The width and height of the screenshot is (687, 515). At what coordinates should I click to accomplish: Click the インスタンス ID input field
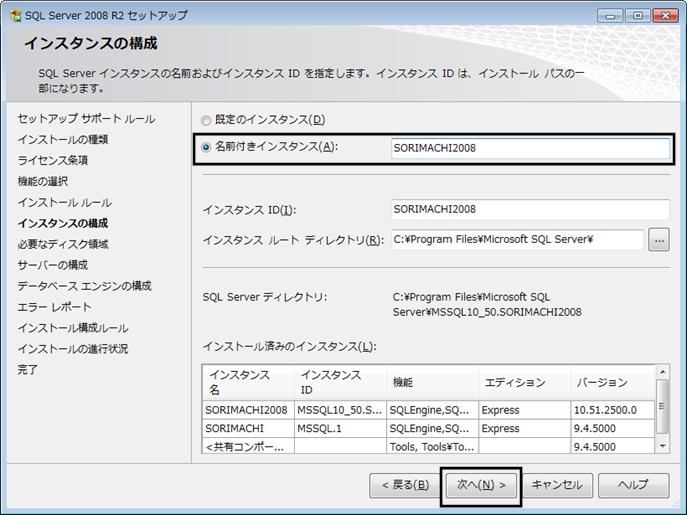click(x=530, y=210)
